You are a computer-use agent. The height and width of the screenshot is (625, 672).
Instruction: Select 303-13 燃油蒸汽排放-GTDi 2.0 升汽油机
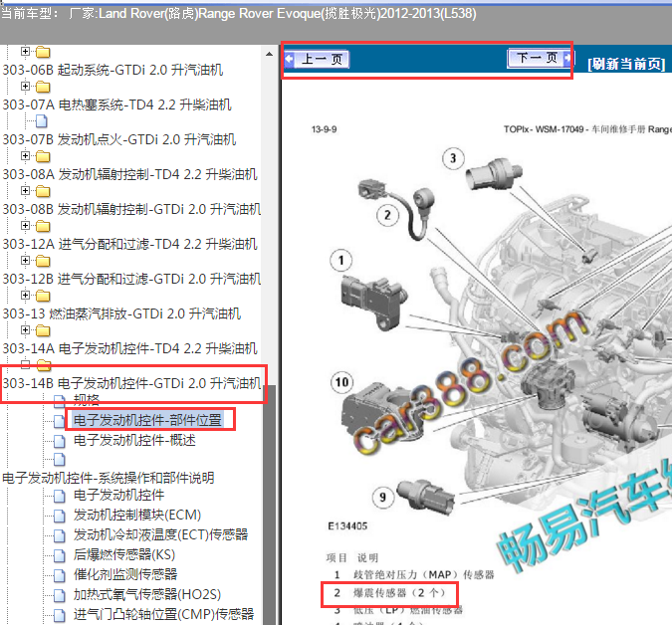point(121,313)
